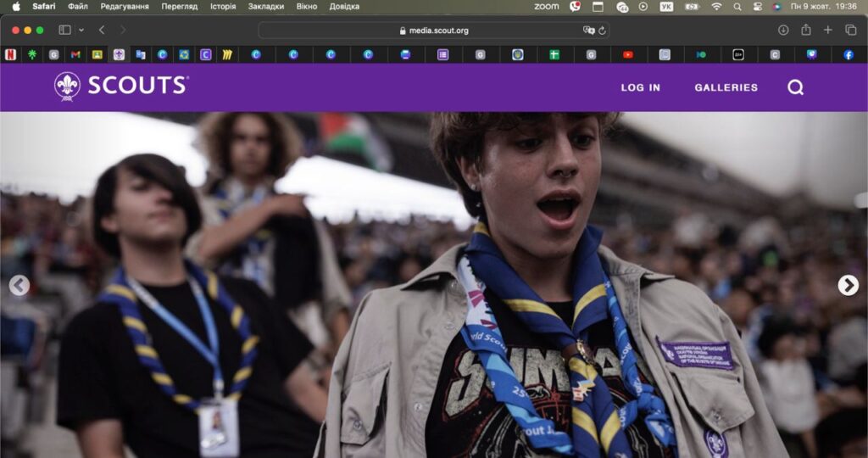Switch to the Gmail pinned tab

tap(75, 54)
